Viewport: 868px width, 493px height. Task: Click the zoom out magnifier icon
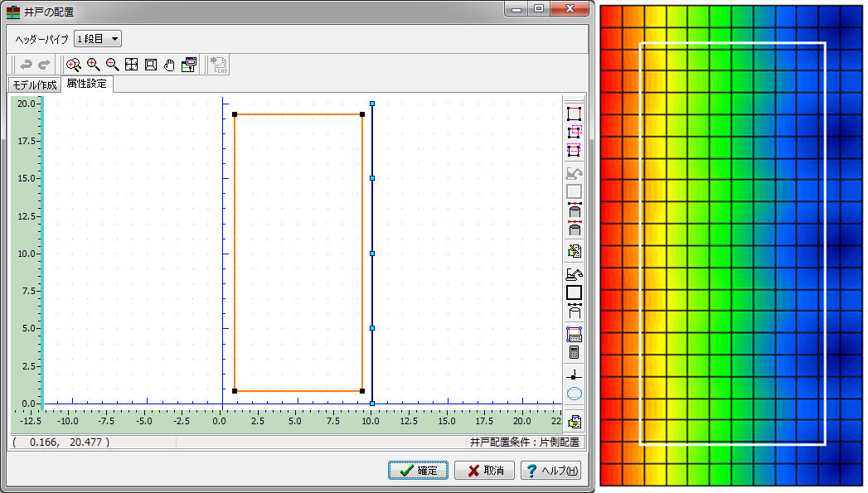pos(112,65)
